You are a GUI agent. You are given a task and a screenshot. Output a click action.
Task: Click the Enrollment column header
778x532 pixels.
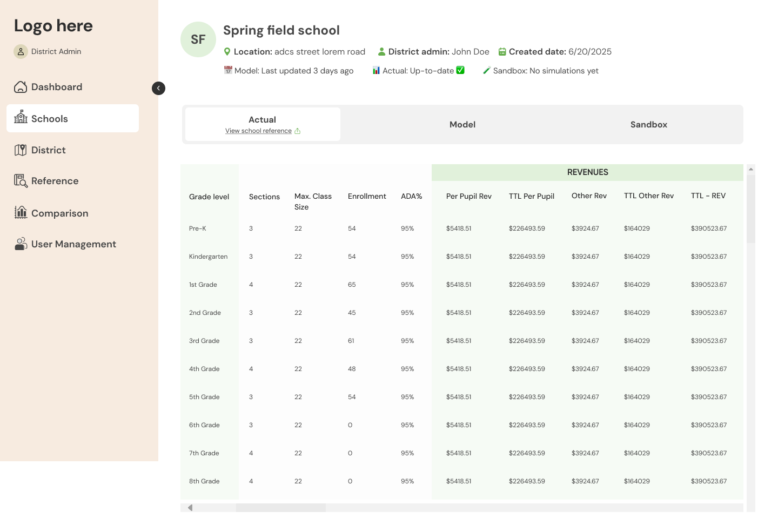pyautogui.click(x=367, y=196)
